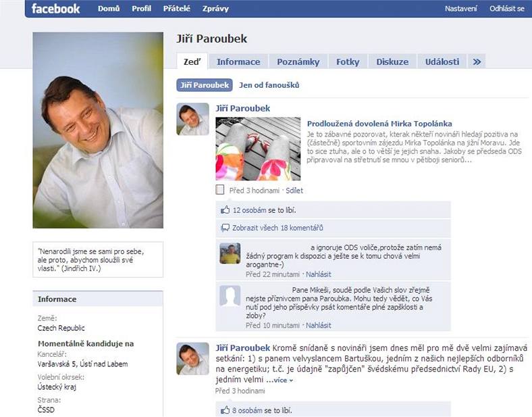Switch to the Informace tab
The image size is (532, 417).
click(238, 62)
